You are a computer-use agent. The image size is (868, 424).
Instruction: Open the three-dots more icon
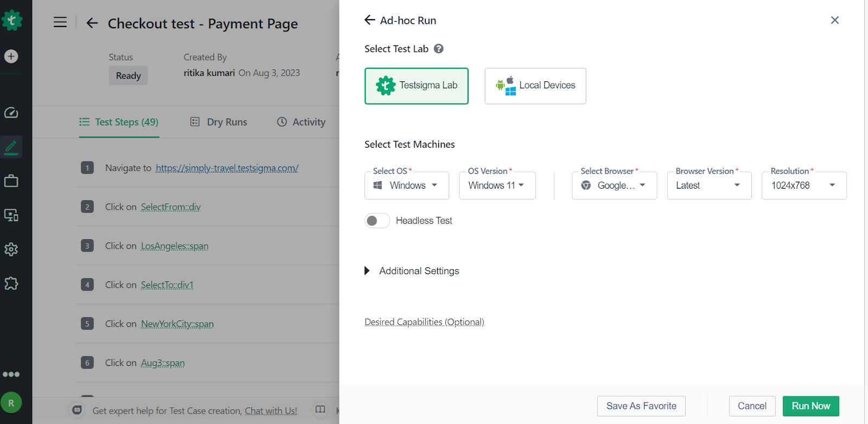click(11, 374)
